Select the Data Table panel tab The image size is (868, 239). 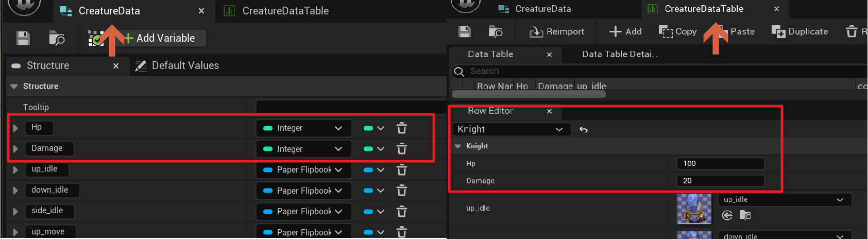490,54
